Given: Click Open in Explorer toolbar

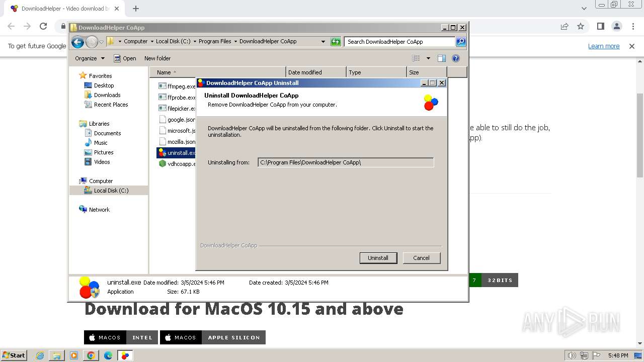Looking at the screenshot, I should tap(125, 58).
